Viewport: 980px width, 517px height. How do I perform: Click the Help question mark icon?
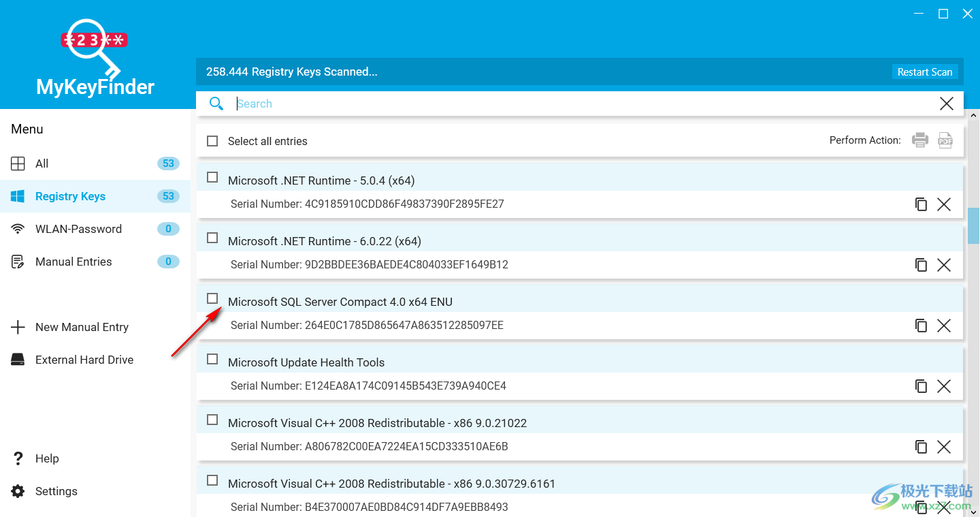click(x=18, y=458)
